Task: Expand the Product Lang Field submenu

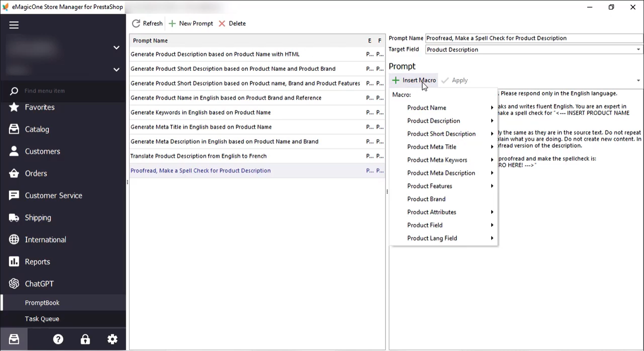Action: pyautogui.click(x=432, y=238)
